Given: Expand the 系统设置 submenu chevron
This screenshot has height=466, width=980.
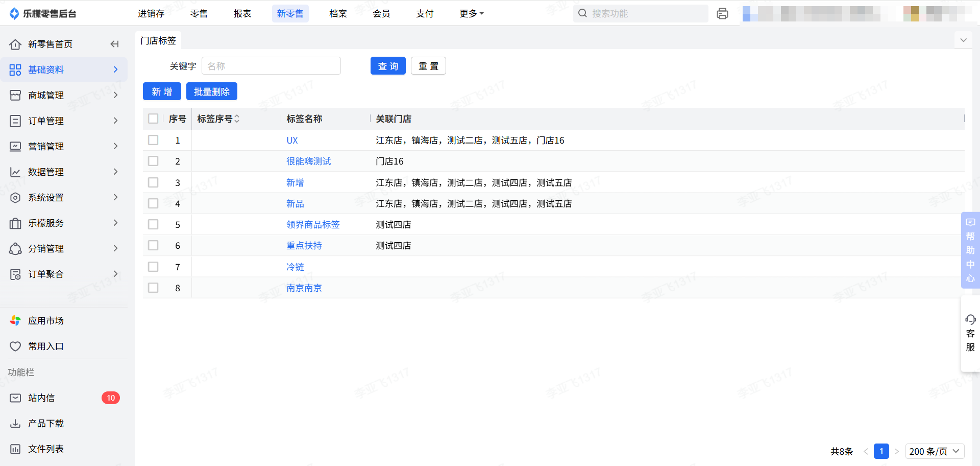Looking at the screenshot, I should point(116,197).
